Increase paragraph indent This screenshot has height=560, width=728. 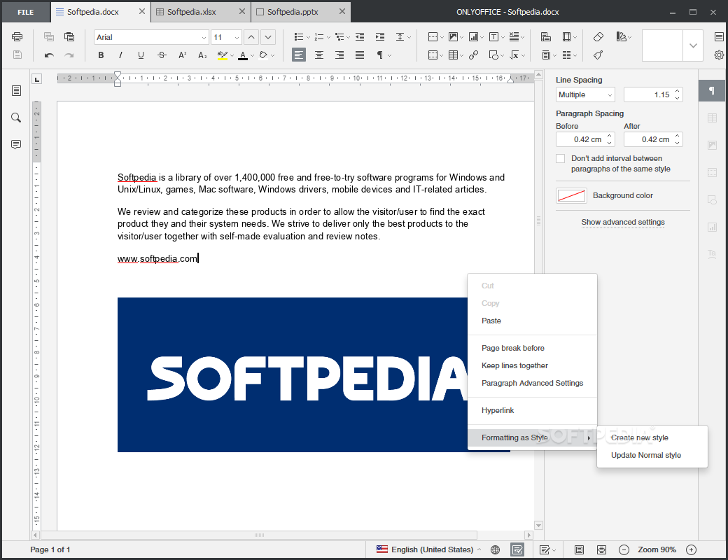pos(380,36)
